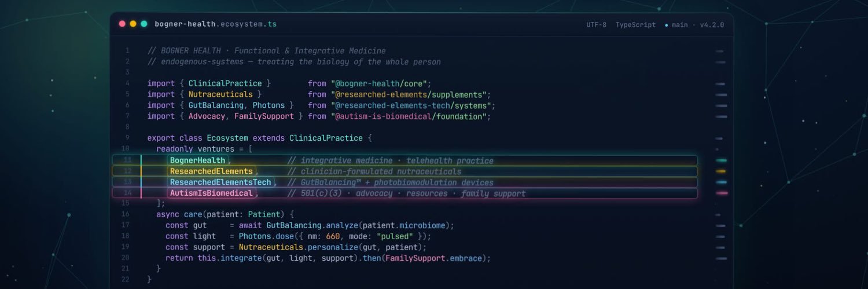
Task: Select the highlighted BognerHealth token
Action: (197, 160)
